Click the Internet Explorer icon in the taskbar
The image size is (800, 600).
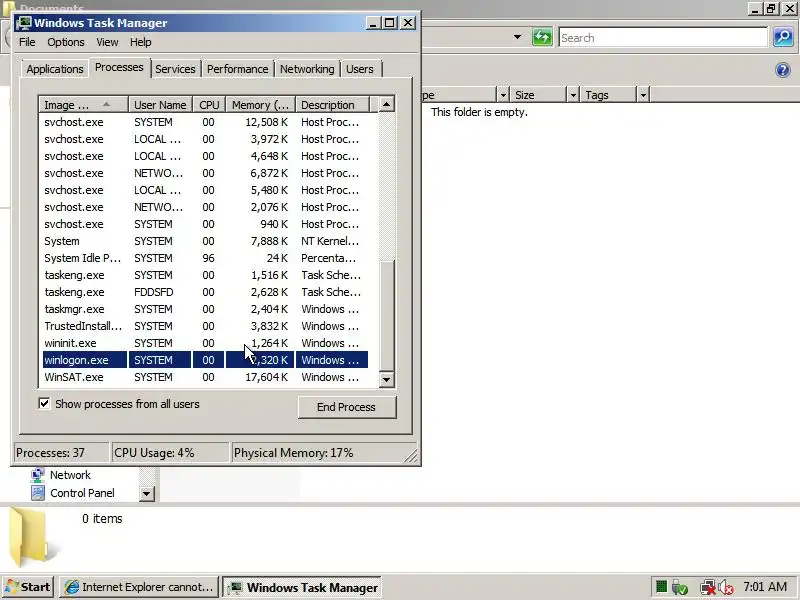click(72, 587)
